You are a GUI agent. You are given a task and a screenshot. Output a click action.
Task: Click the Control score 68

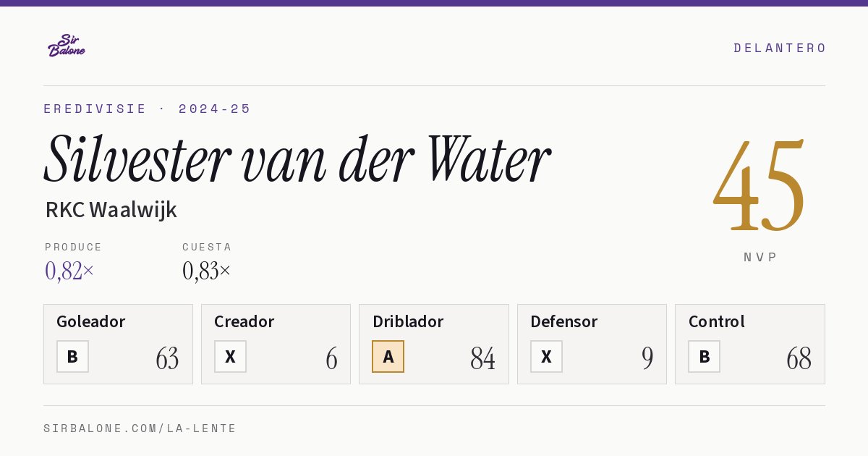pos(799,358)
